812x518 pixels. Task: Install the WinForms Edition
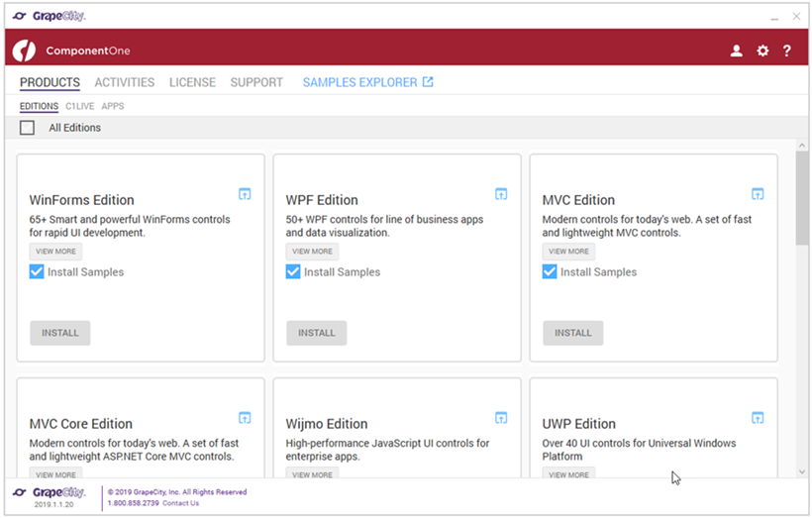tap(60, 333)
